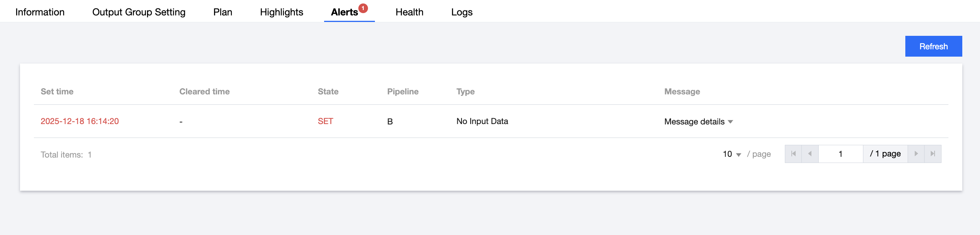Click the SET state of alert
Screen dimensions: 980x235
click(x=325, y=121)
